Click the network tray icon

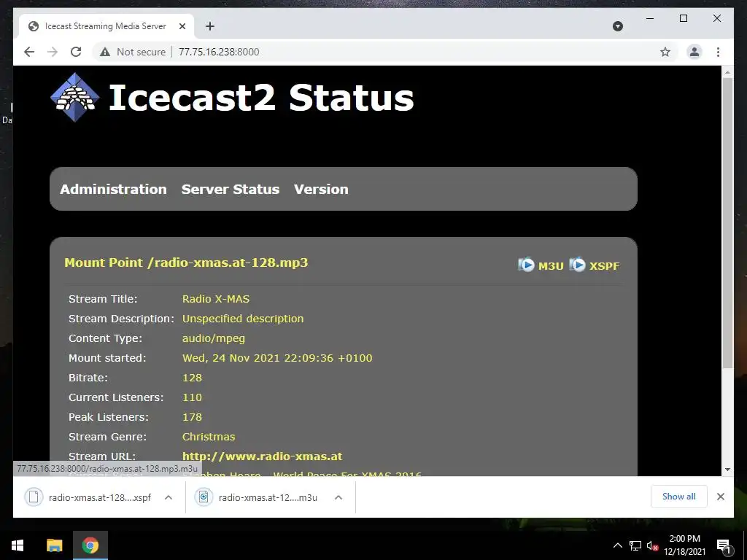pos(635,545)
